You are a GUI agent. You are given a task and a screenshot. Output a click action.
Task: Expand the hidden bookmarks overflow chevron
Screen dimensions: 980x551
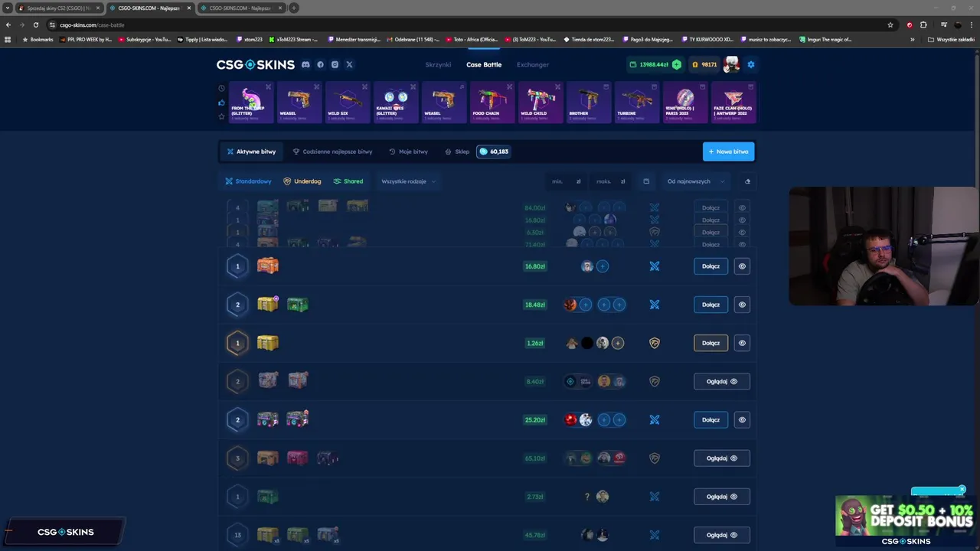coord(913,39)
